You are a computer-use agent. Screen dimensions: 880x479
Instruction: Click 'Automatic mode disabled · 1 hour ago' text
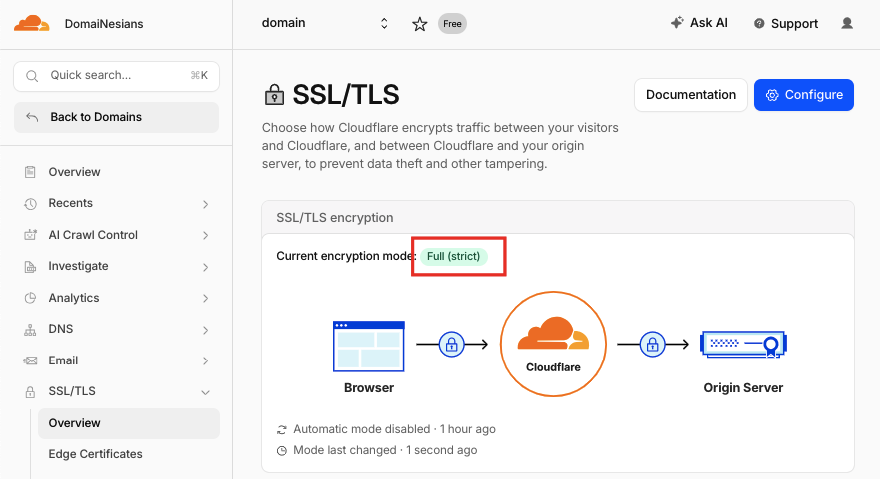coord(394,429)
